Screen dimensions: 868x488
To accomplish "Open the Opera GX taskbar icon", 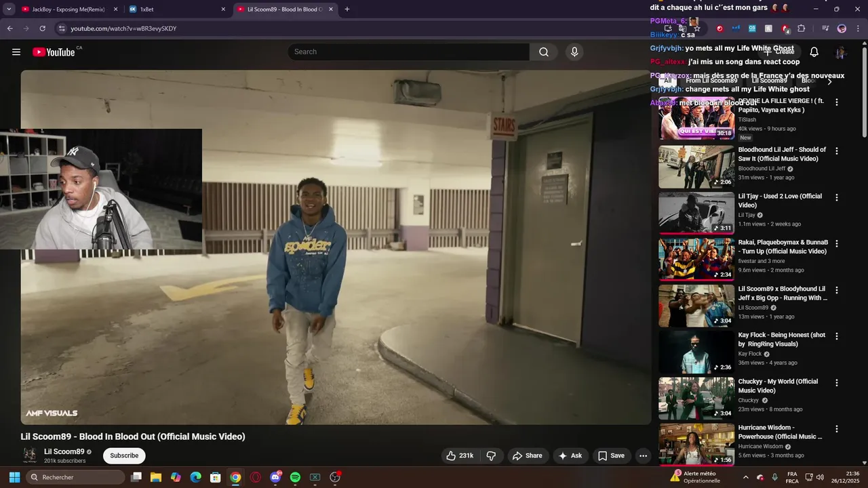I will 255,477.
